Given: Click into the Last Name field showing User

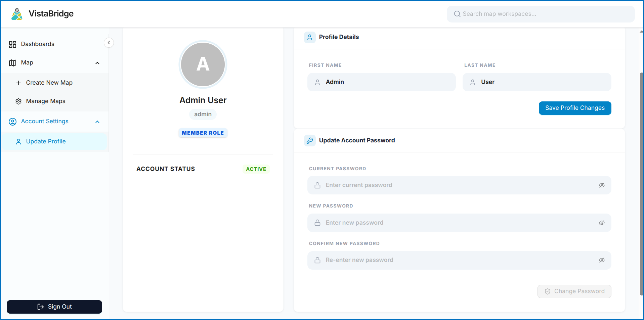Looking at the screenshot, I should [x=536, y=82].
